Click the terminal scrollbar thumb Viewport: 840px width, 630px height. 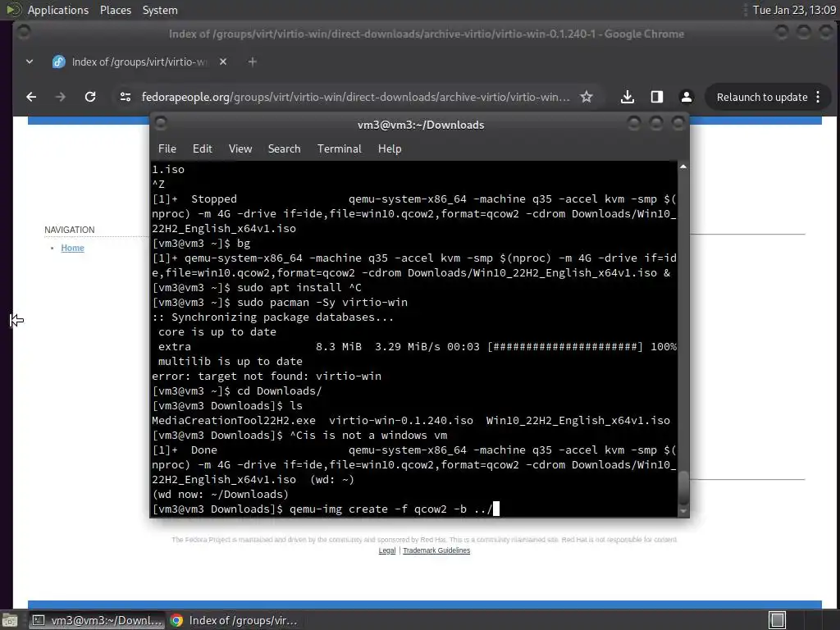pos(683,487)
